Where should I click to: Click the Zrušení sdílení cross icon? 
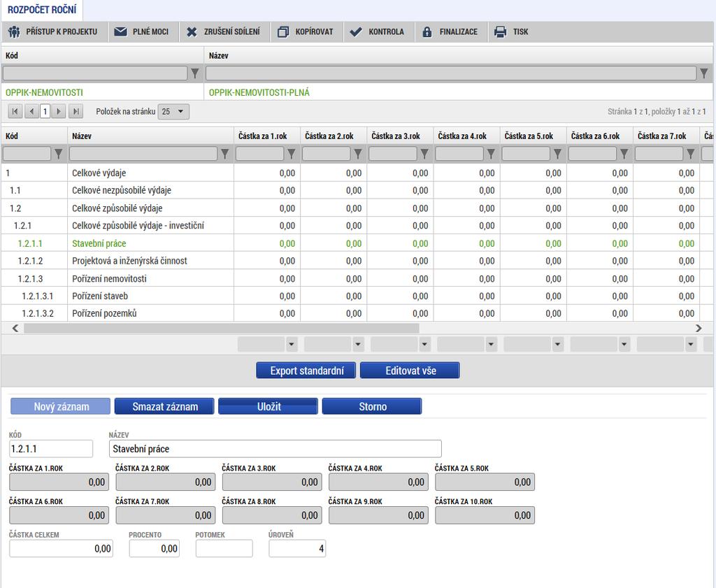(192, 32)
